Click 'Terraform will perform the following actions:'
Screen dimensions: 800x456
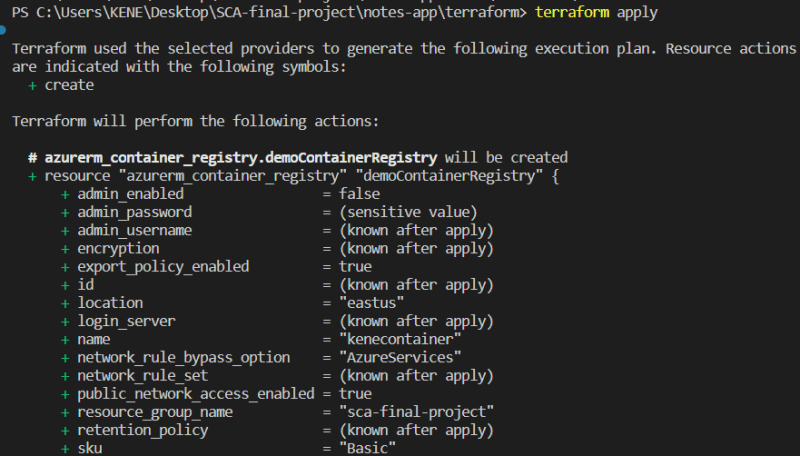click(195, 121)
